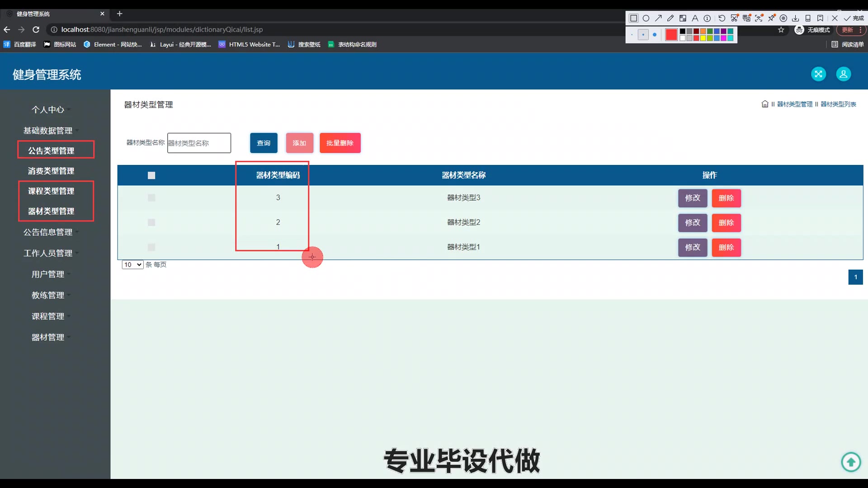Open the rows-per-page dropdown
The height and width of the screenshot is (488, 868).
[x=132, y=265]
